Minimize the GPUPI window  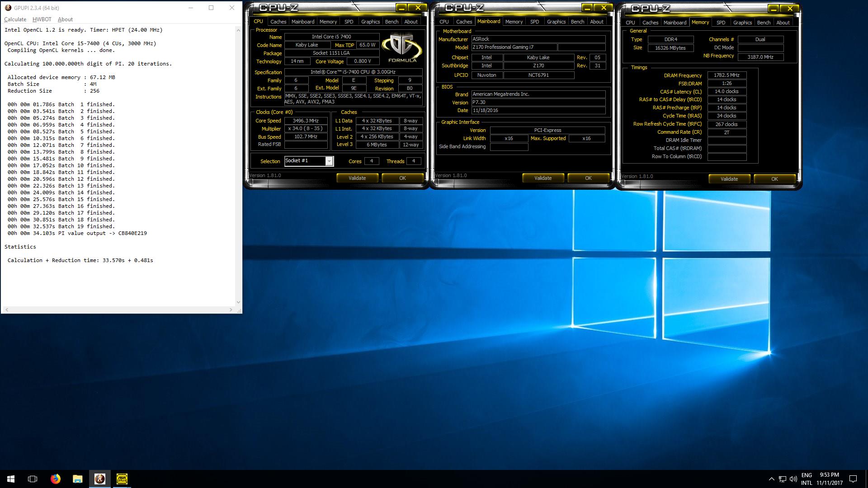(190, 8)
